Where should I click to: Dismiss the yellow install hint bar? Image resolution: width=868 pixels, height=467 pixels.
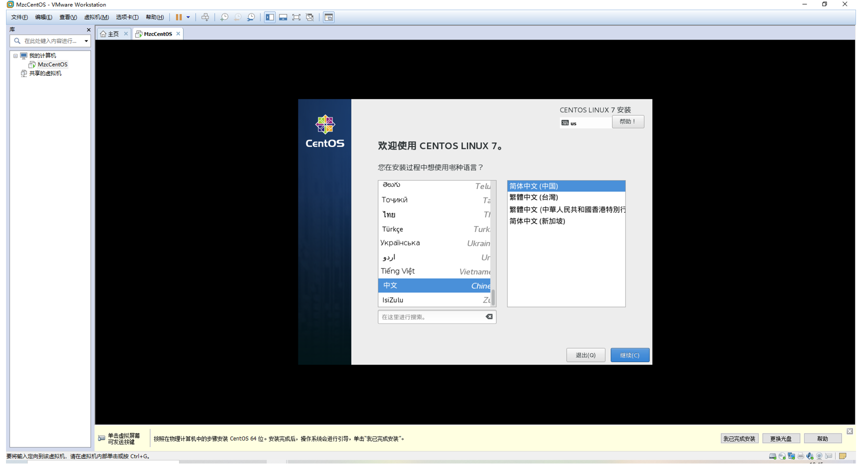849,431
